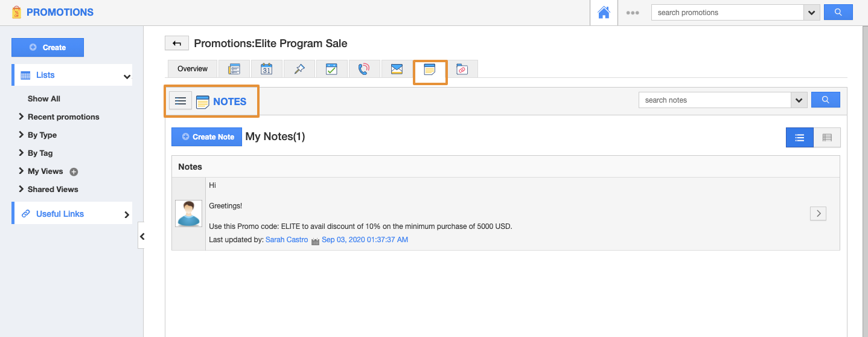868x337 pixels.
Task: Click the Create Note button
Action: pyautogui.click(x=206, y=137)
